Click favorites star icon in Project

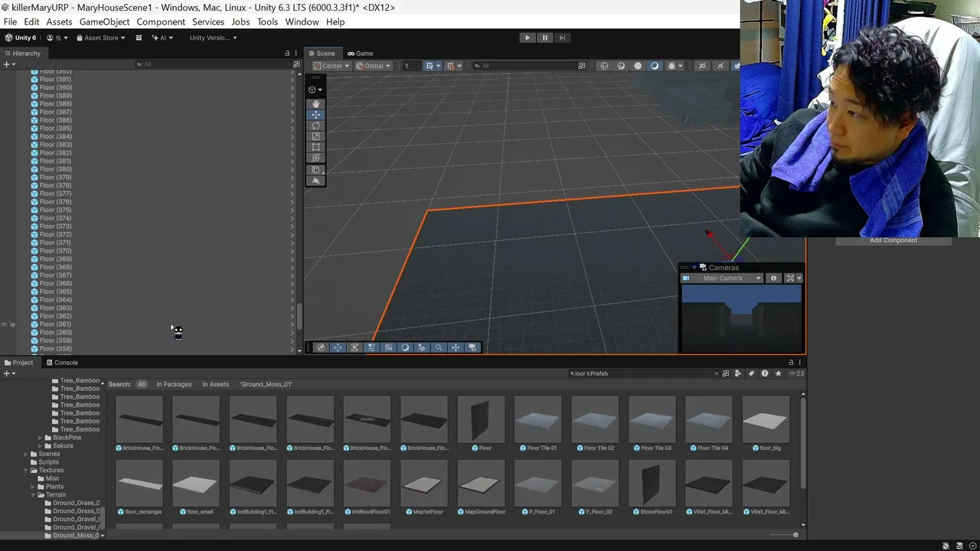click(779, 373)
